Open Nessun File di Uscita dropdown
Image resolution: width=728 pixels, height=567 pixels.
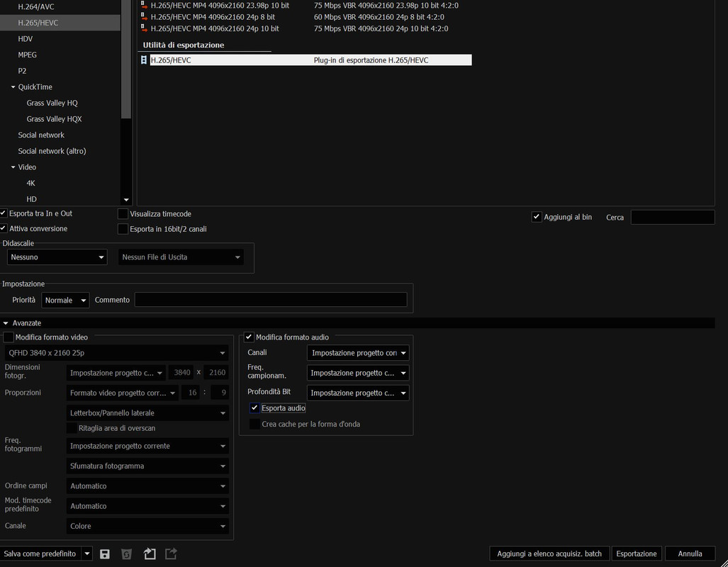point(181,257)
